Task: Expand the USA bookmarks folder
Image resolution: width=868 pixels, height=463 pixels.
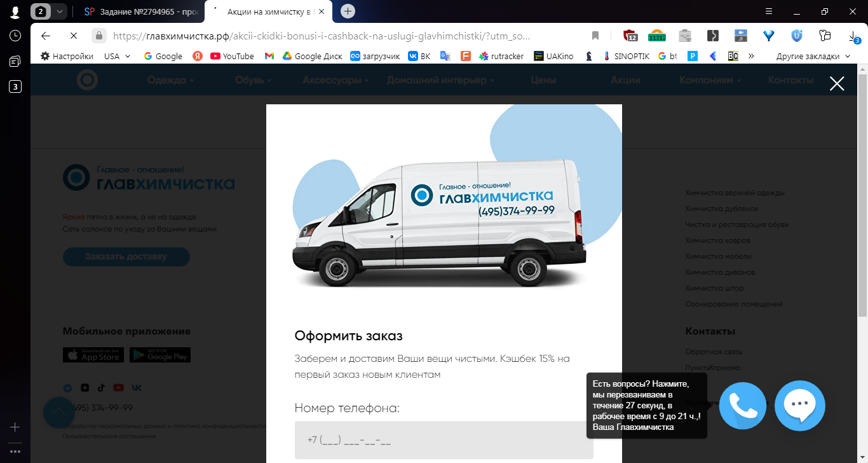Action: click(x=118, y=56)
